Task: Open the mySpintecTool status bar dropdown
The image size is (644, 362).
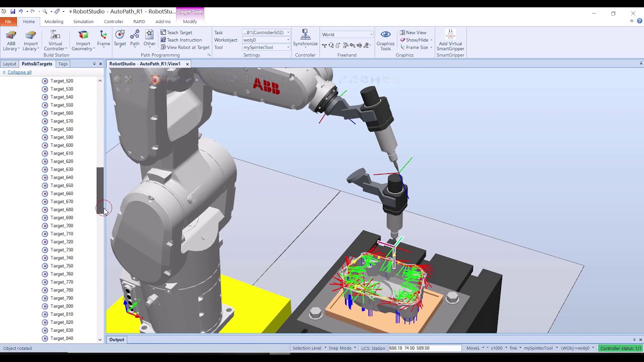Action: pos(540,348)
